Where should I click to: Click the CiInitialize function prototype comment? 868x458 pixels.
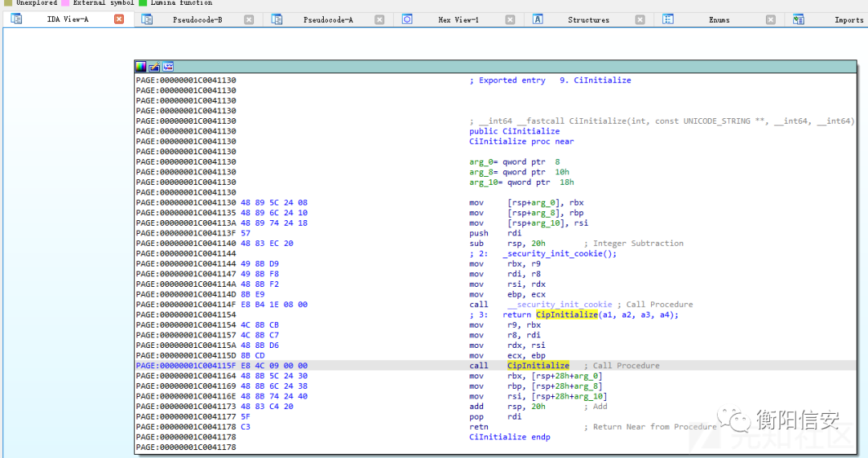coord(662,121)
